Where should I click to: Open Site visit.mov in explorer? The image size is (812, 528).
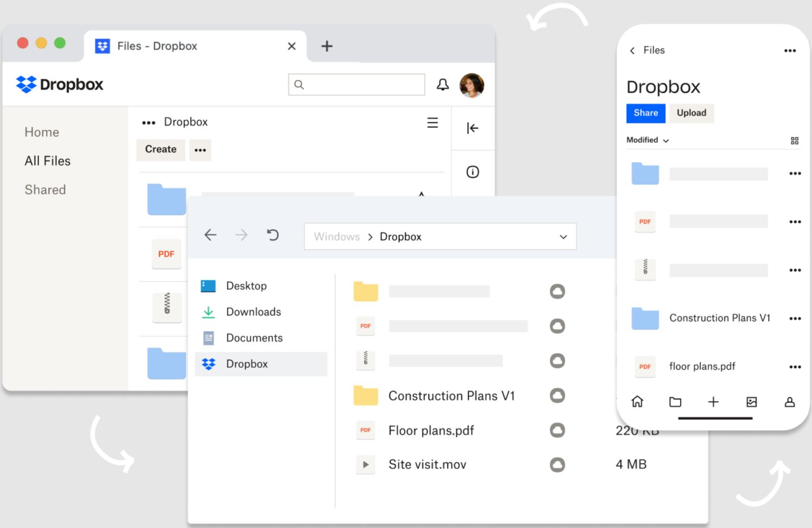click(x=427, y=465)
